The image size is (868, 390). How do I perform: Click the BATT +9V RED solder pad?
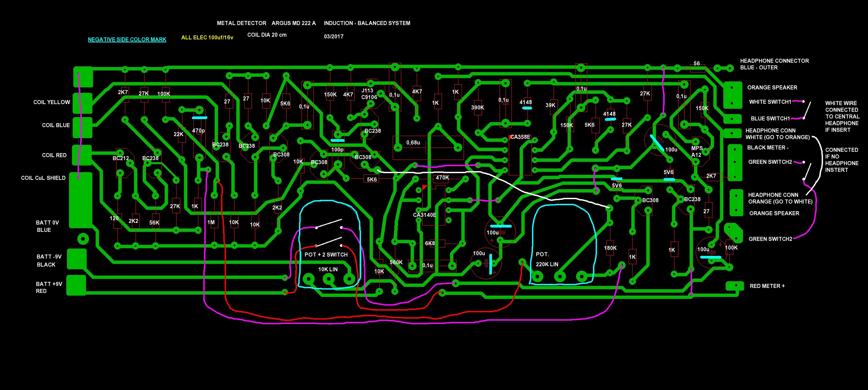coord(76,285)
